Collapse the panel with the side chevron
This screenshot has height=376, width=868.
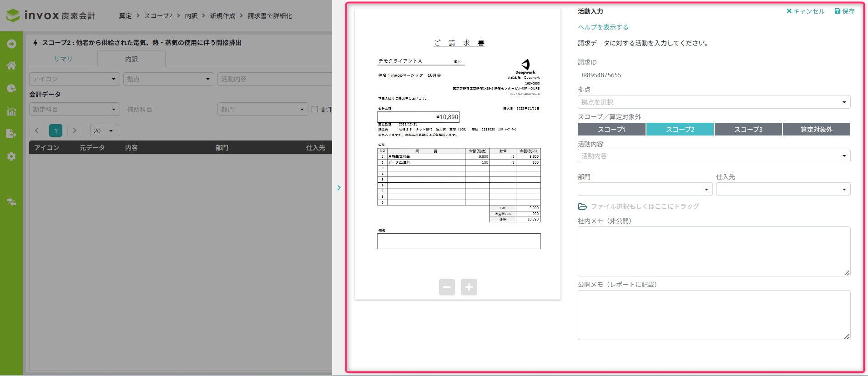tap(339, 188)
